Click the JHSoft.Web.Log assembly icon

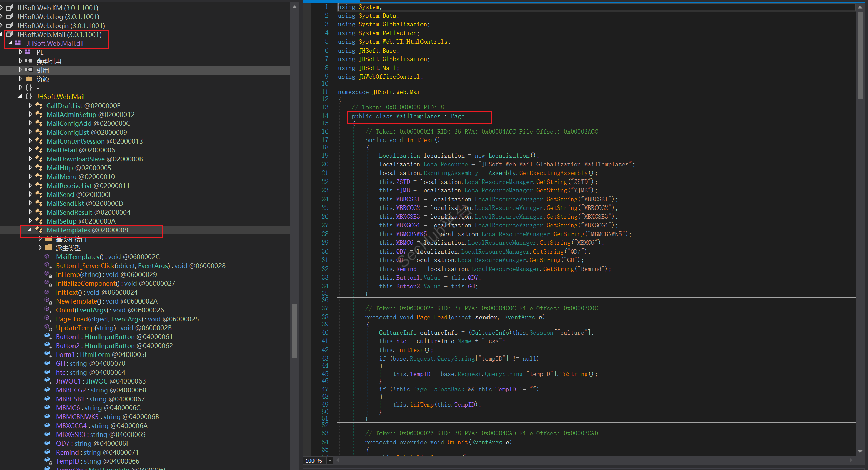click(x=10, y=16)
